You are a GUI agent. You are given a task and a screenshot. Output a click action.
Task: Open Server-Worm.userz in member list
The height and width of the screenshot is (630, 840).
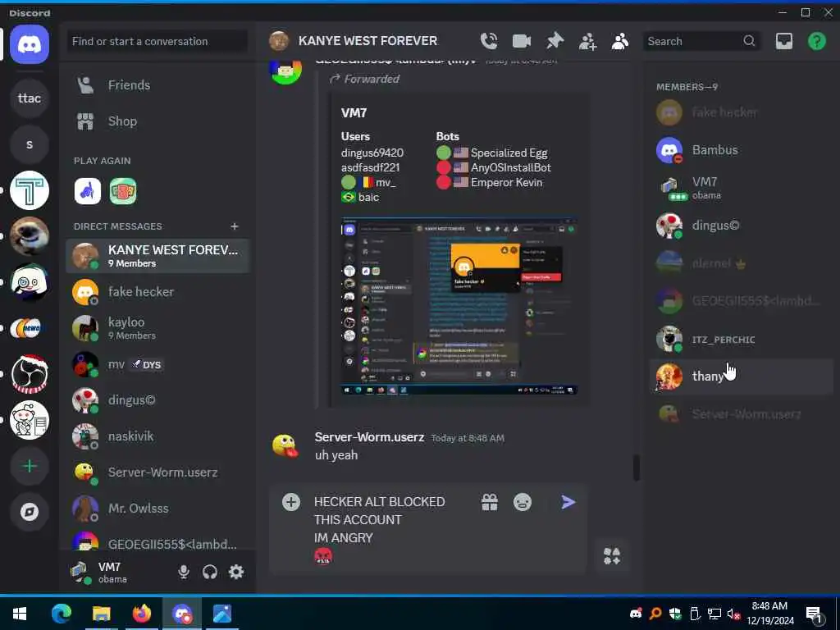(x=741, y=414)
